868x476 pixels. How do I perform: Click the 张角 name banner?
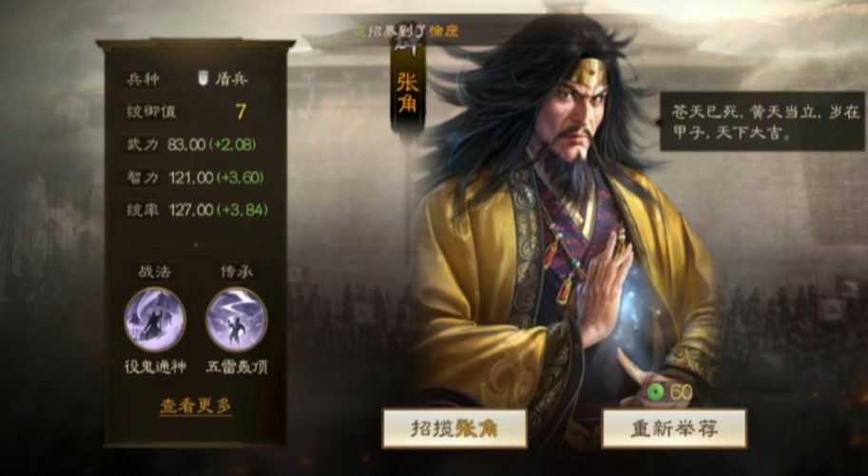[408, 94]
